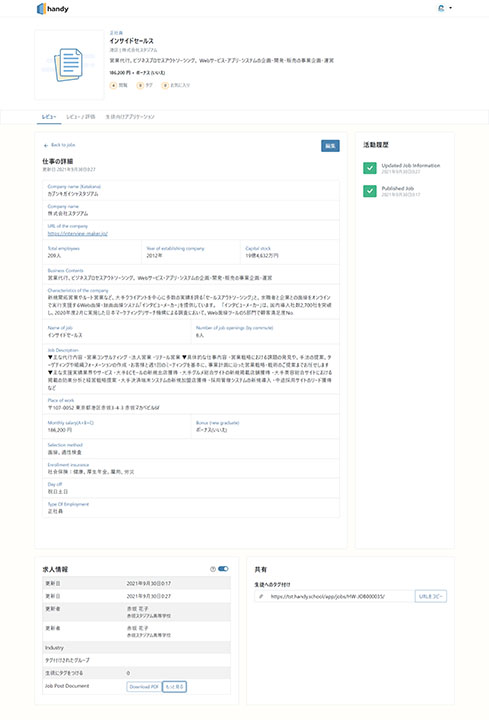Click the Monthly salary 186,200 円 value
The width and height of the screenshot is (489, 720).
tap(60, 430)
